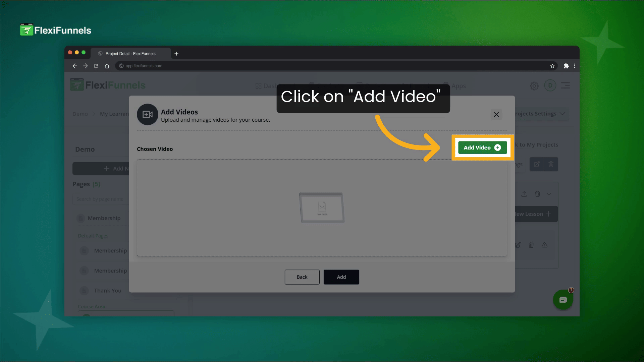The height and width of the screenshot is (362, 644).
Task: Open a new browser tab
Action: coord(176,54)
